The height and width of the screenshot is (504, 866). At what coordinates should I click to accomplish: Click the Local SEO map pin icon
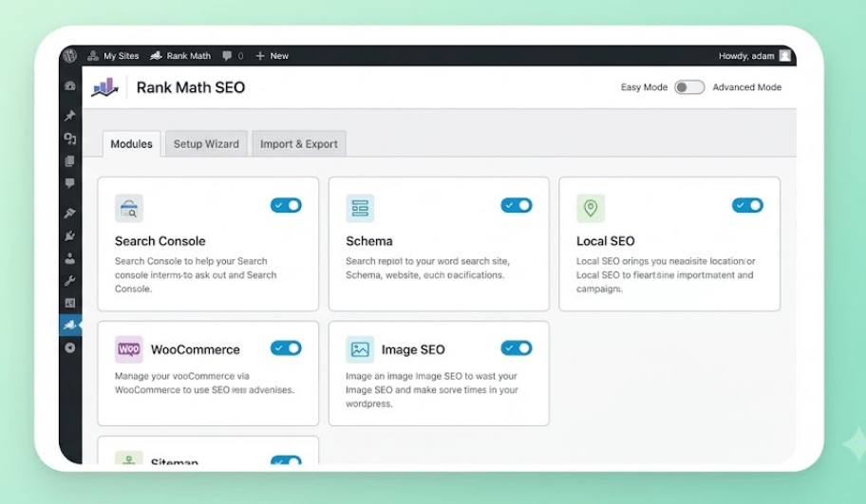coord(591,208)
